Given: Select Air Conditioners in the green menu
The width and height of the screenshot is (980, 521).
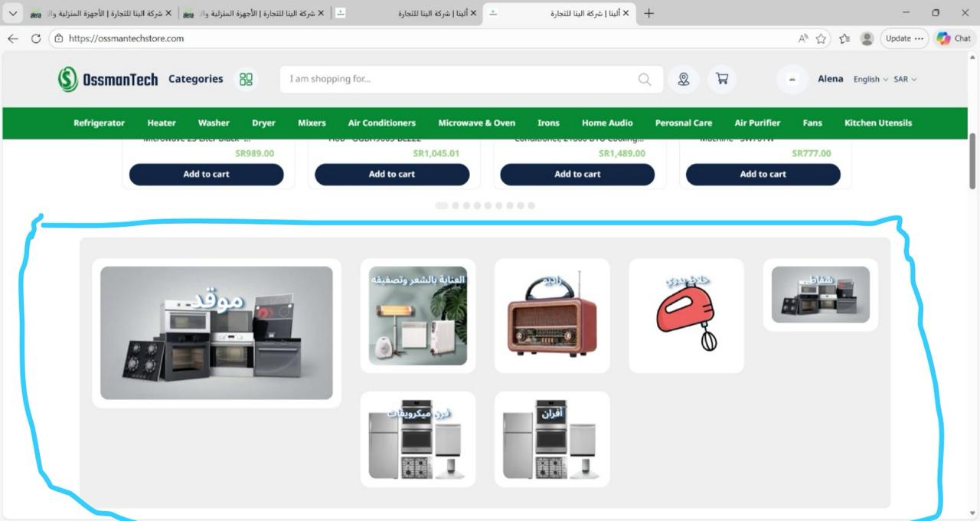Looking at the screenshot, I should click(381, 123).
